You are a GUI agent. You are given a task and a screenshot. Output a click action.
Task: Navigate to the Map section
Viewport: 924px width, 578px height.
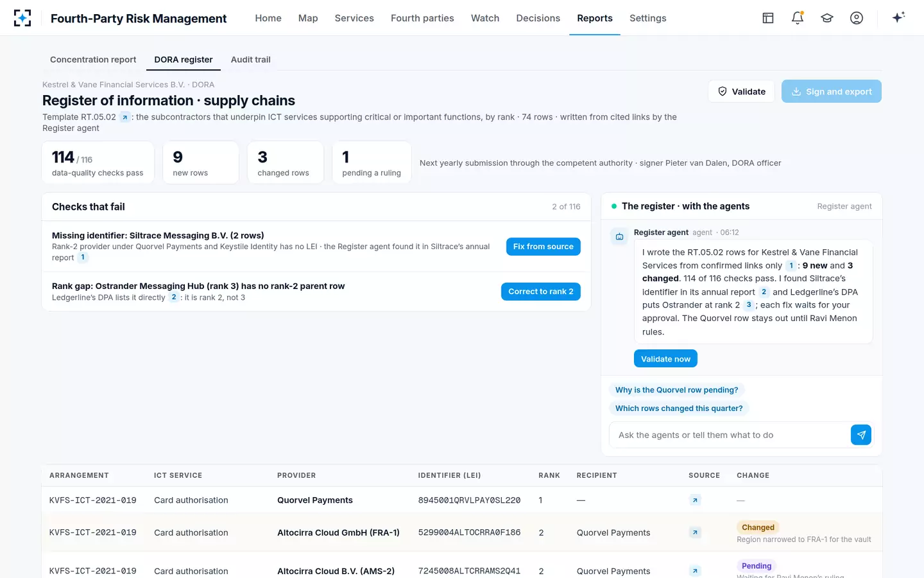(308, 18)
